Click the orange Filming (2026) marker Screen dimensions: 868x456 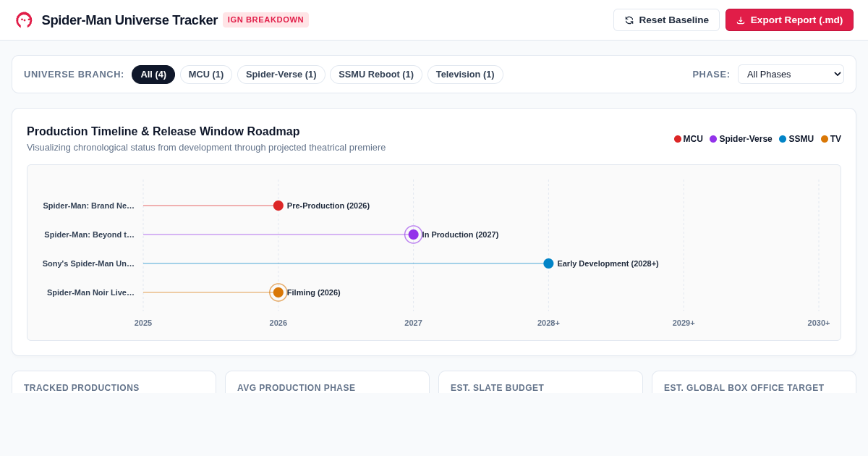278,292
